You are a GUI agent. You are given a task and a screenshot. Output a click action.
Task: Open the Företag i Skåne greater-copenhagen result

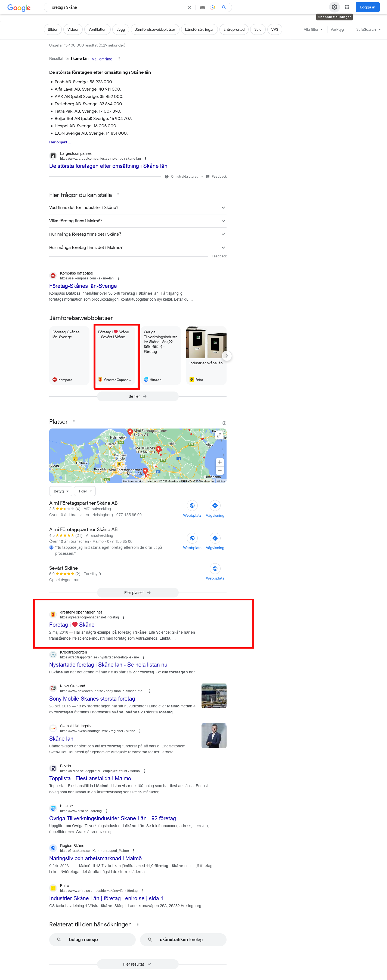tap(72, 624)
